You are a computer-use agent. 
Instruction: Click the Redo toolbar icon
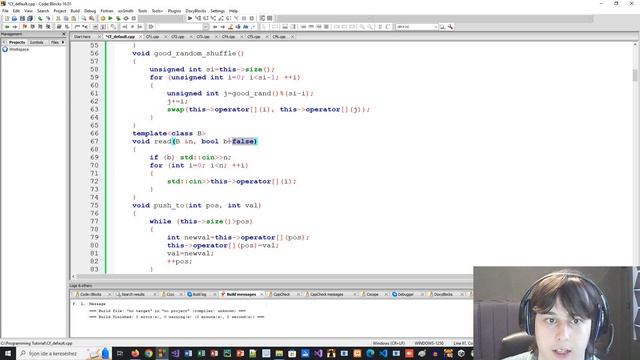48,18
